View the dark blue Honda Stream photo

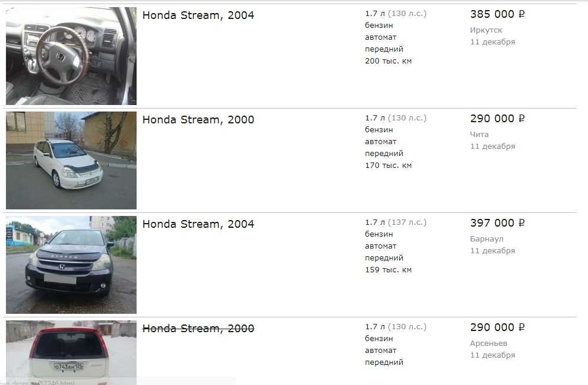pyautogui.click(x=71, y=265)
